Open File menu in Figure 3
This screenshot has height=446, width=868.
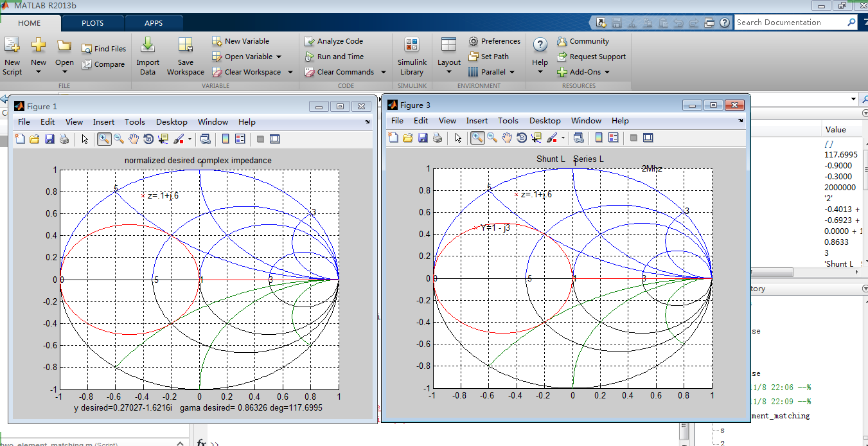point(397,121)
